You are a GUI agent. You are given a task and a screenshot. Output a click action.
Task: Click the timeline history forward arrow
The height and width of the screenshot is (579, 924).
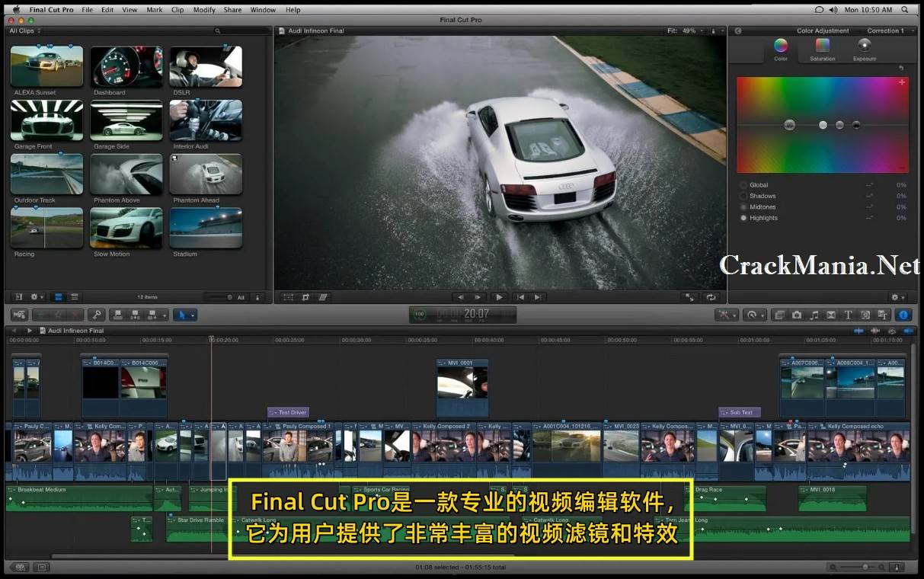tap(30, 331)
